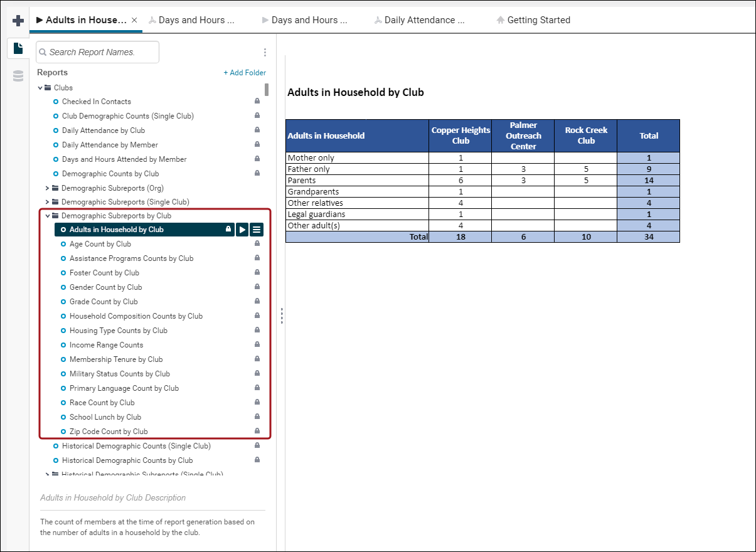The image size is (756, 552).
Task: Open the data sources database icon
Action: click(18, 77)
